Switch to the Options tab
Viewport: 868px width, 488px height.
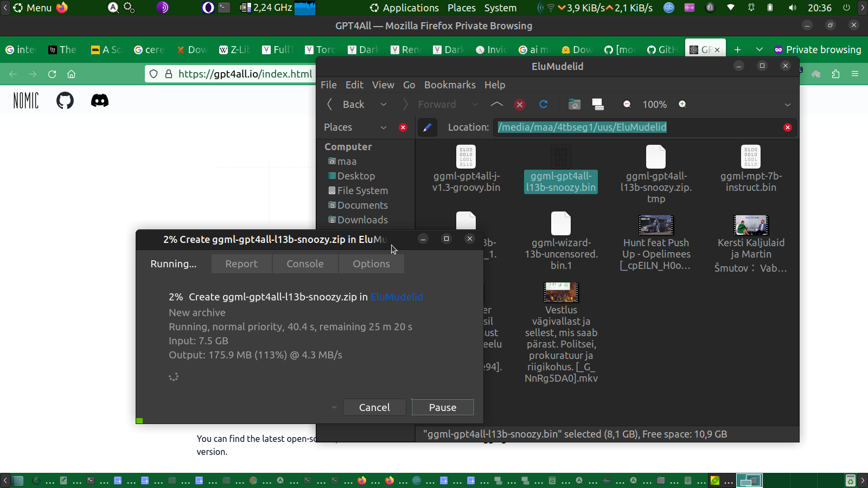371,264
